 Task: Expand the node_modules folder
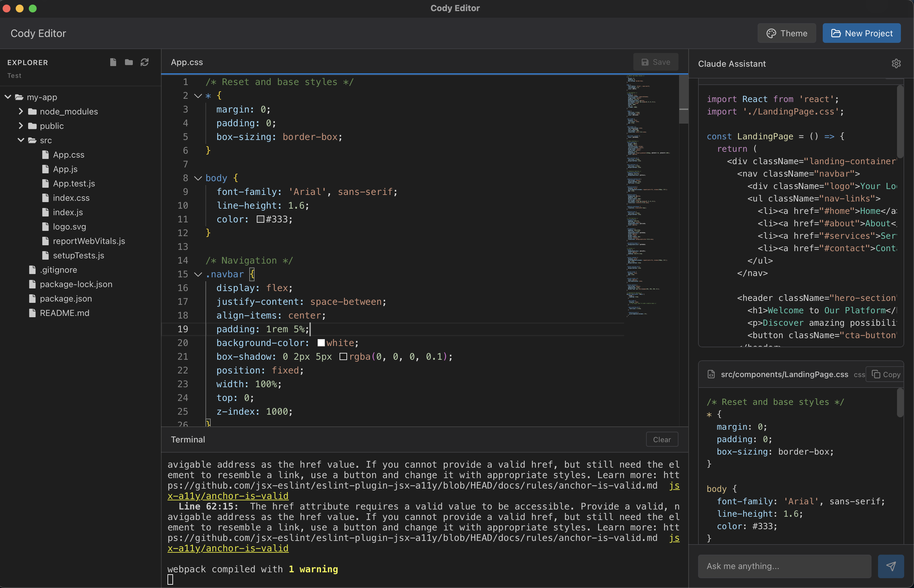coord(21,111)
